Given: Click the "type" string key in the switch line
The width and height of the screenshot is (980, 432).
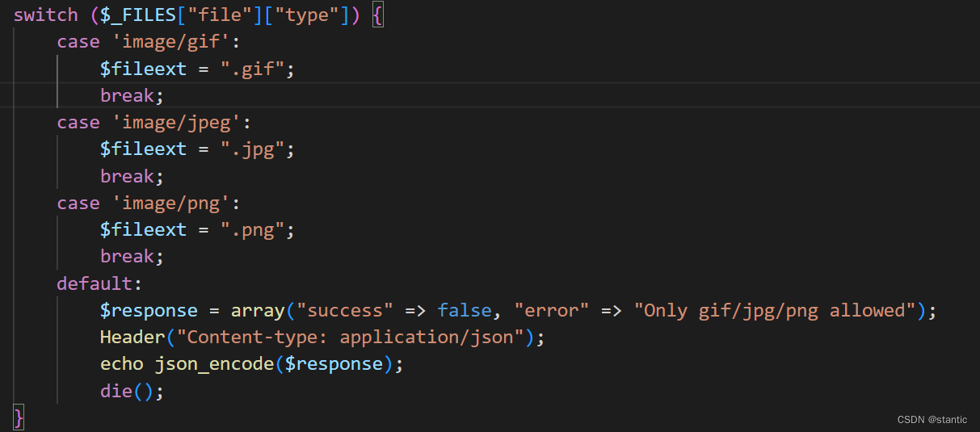Looking at the screenshot, I should pyautogui.click(x=306, y=15).
